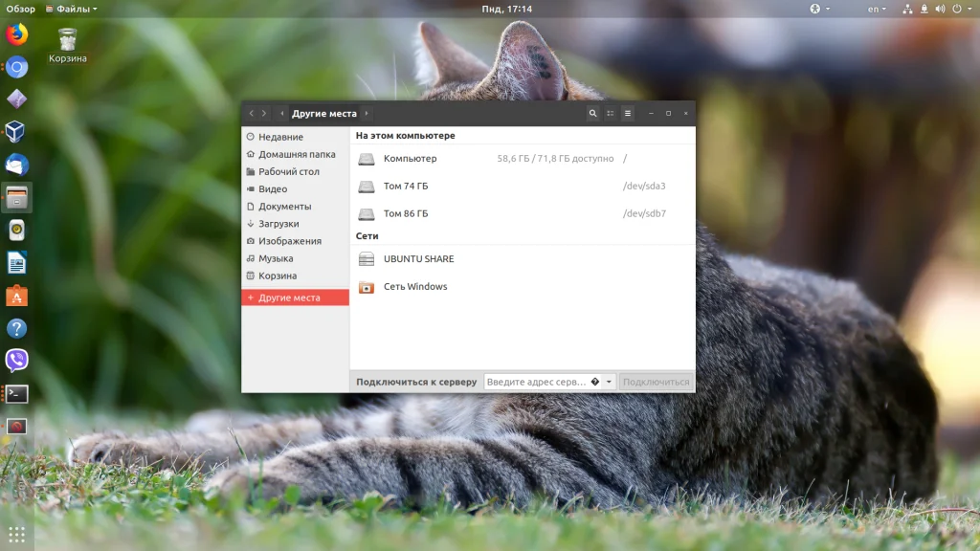Open the Обзор activities overview
The height and width of the screenshot is (551, 980).
pos(21,9)
